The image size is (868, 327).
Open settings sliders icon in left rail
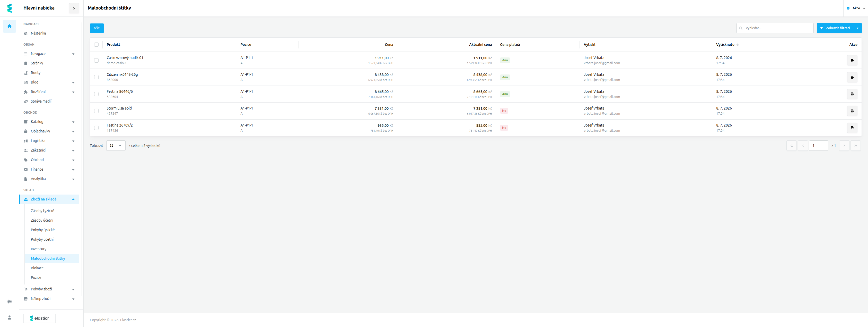point(10,301)
